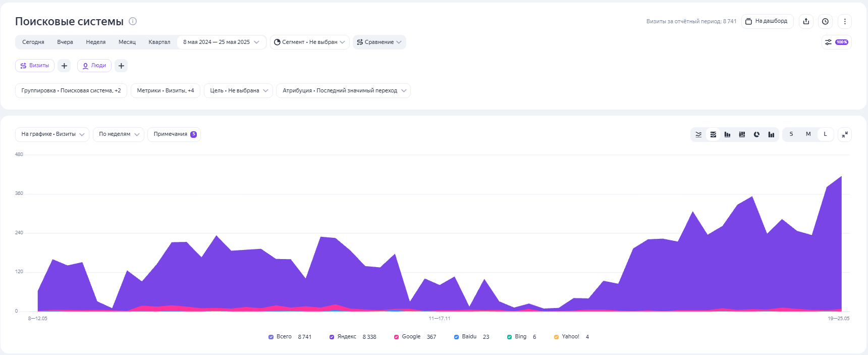The height and width of the screenshot is (355, 868).
Task: Toggle Google checkbox in the legend
Action: pyautogui.click(x=396, y=337)
